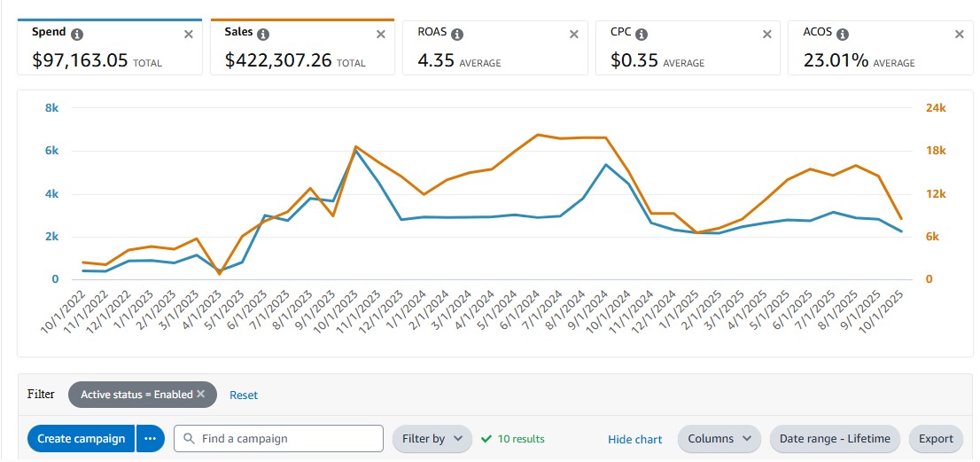Dismiss the CPC metric card

click(x=766, y=34)
